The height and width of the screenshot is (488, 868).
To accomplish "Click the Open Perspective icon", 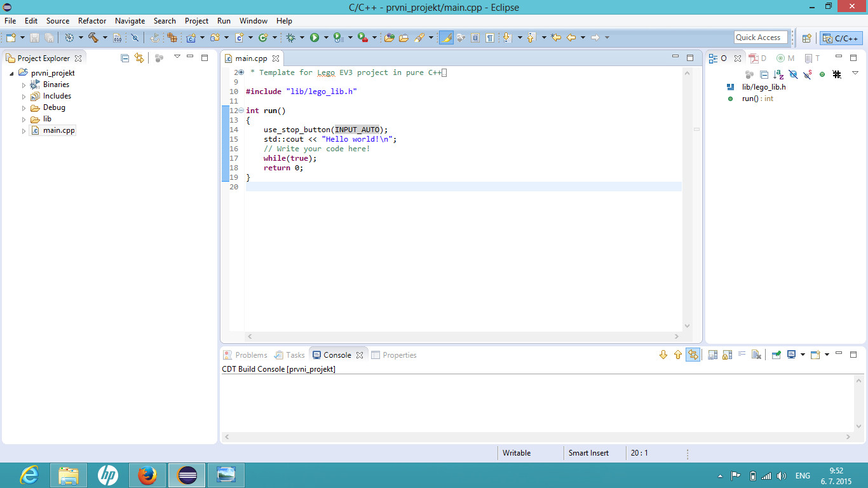I will [x=806, y=38].
